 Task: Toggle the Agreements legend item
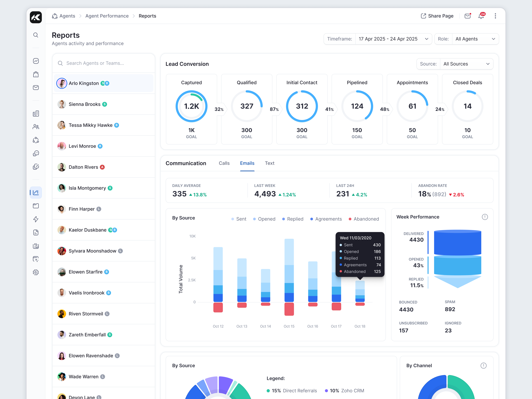pos(326,219)
